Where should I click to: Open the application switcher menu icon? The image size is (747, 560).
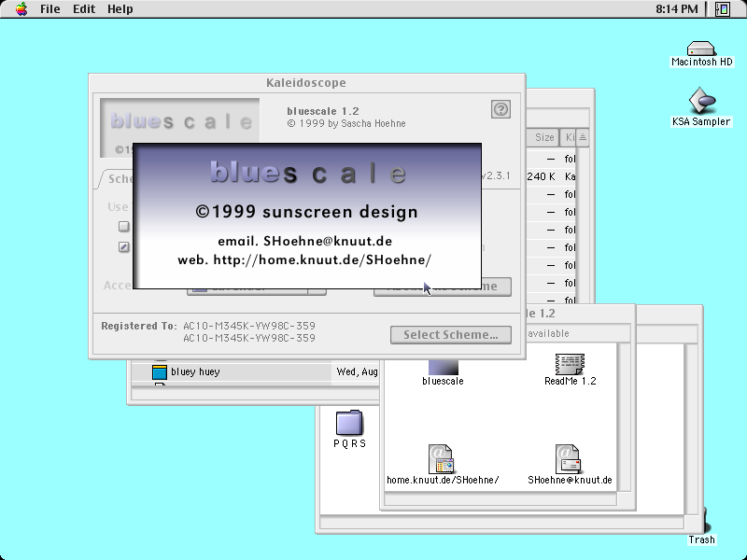[722, 9]
